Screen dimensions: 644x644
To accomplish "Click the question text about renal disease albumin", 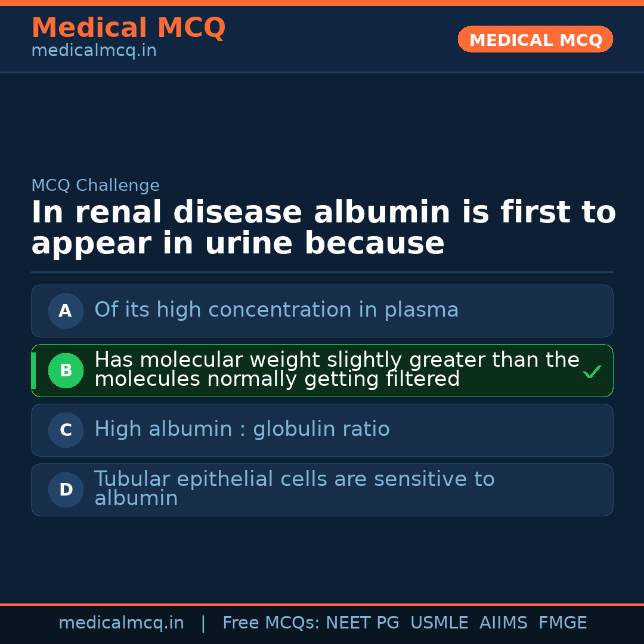I will coord(323,228).
